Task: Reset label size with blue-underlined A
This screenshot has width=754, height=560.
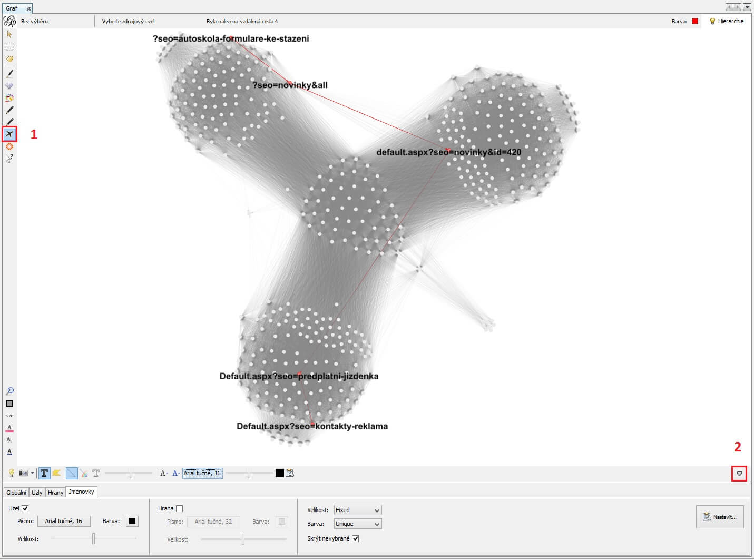Action: (9, 452)
